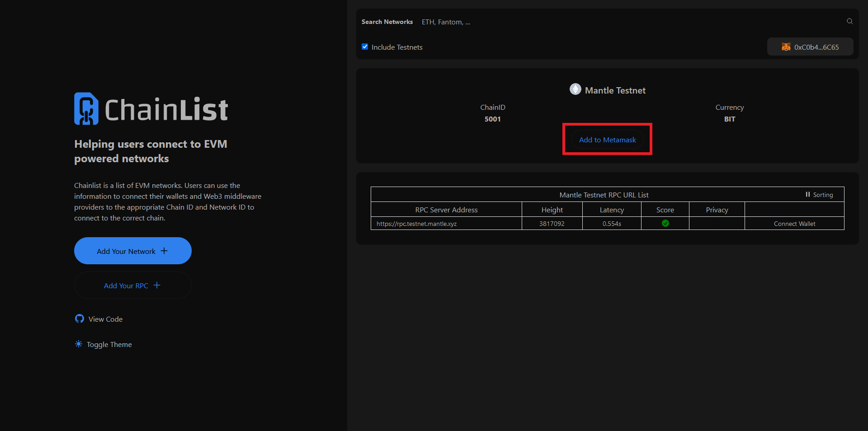This screenshot has width=868, height=431.
Task: Uncheck the Include Testnets checkbox
Action: 365,47
